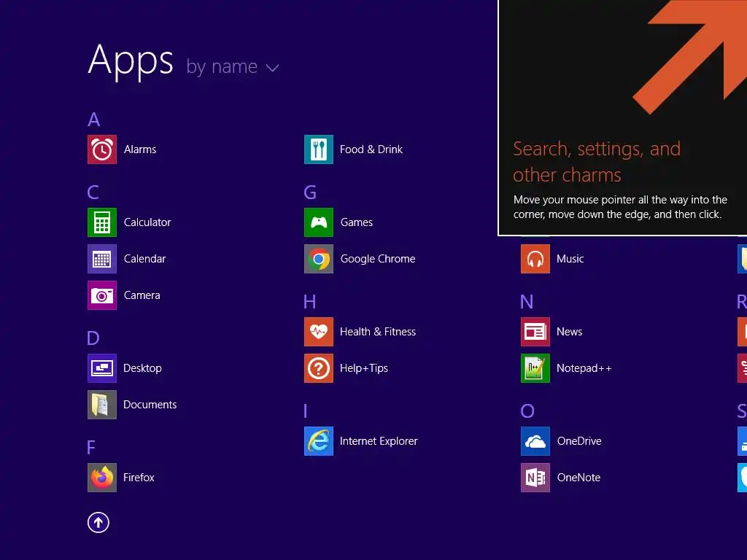Click the 'News' label
This screenshot has width=747, height=560.
(x=569, y=332)
